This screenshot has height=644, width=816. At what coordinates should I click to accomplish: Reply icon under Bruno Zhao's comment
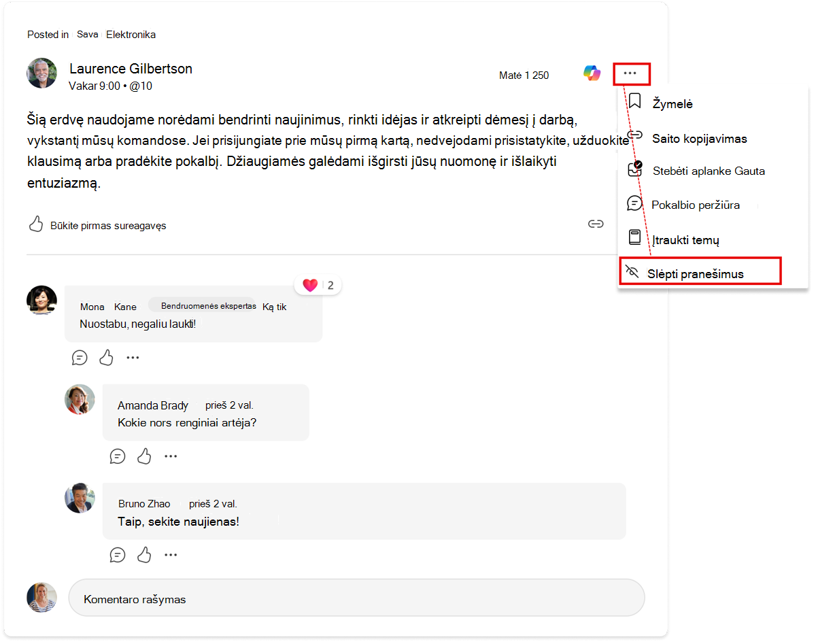[118, 555]
